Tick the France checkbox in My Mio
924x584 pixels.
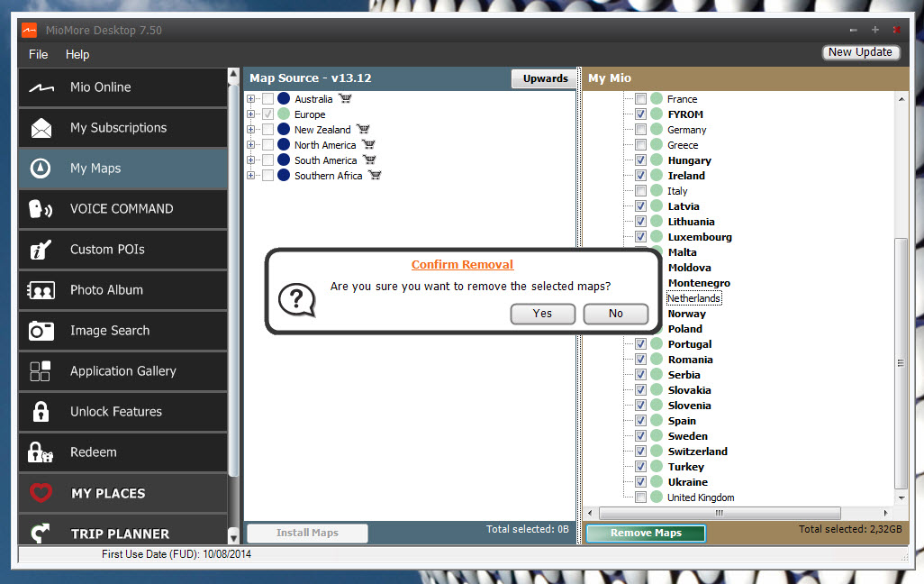pyautogui.click(x=640, y=98)
